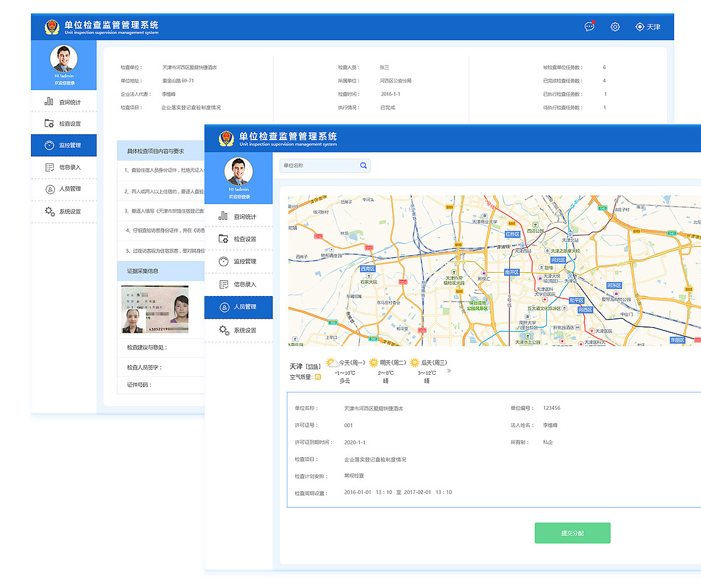Select 监控管理 in the back window sidebar

(64, 145)
